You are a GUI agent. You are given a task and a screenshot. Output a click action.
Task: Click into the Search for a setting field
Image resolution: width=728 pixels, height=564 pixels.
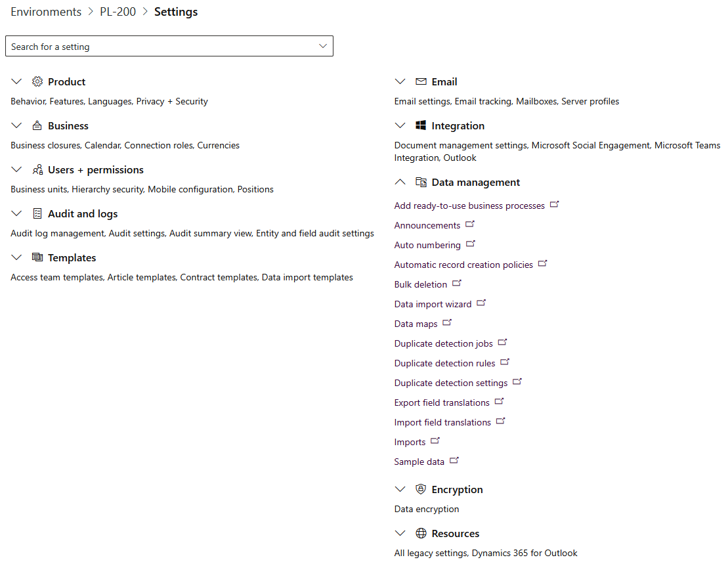(169, 46)
